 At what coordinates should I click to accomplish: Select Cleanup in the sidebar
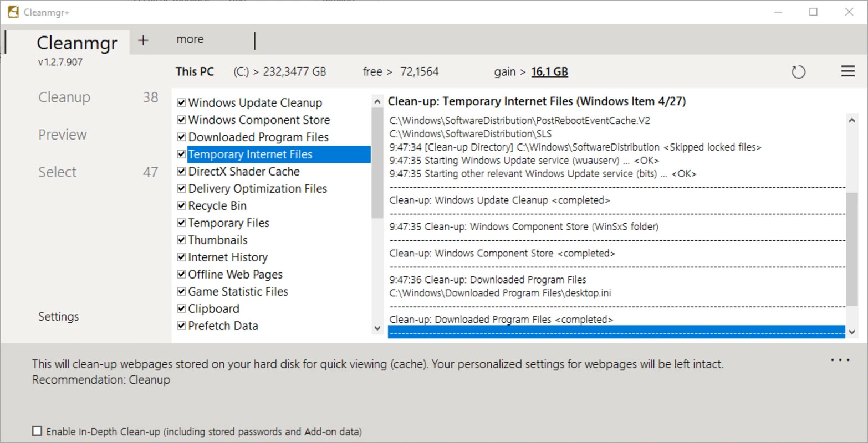[64, 97]
